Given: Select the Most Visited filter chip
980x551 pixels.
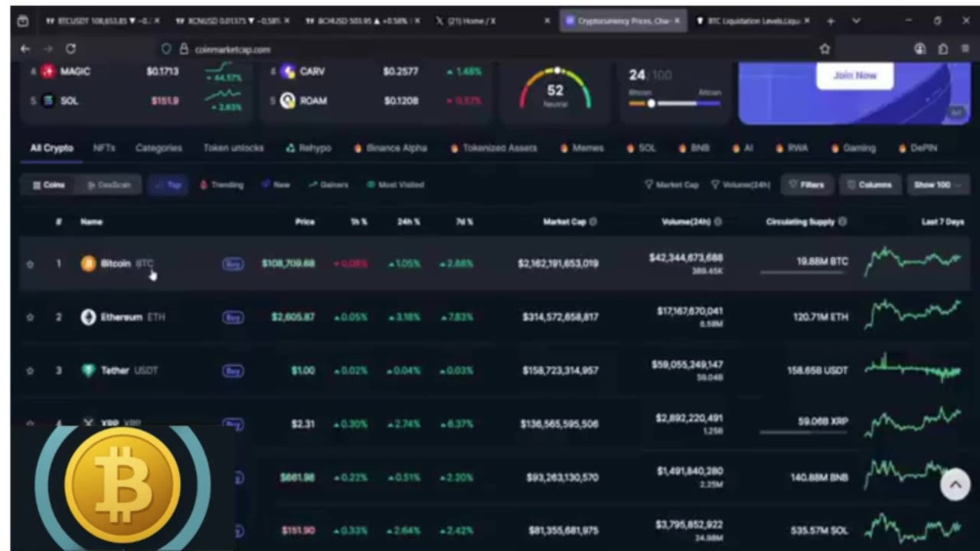Looking at the screenshot, I should pyautogui.click(x=395, y=185).
